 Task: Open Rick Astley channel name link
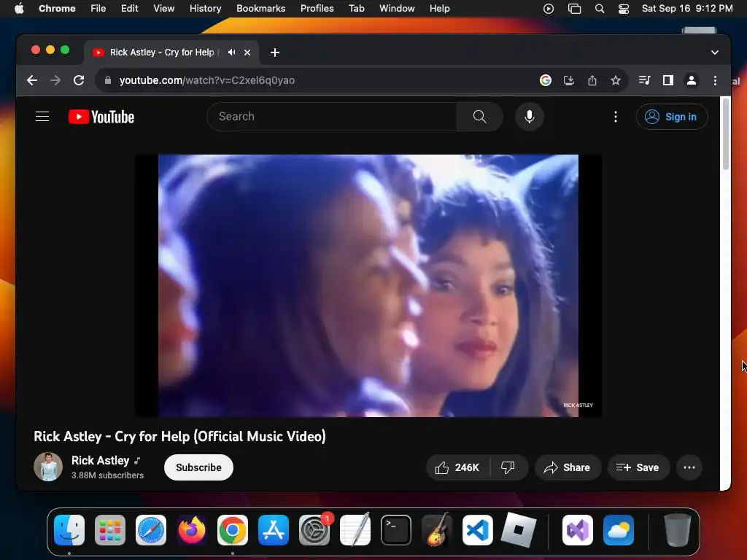[x=100, y=461]
